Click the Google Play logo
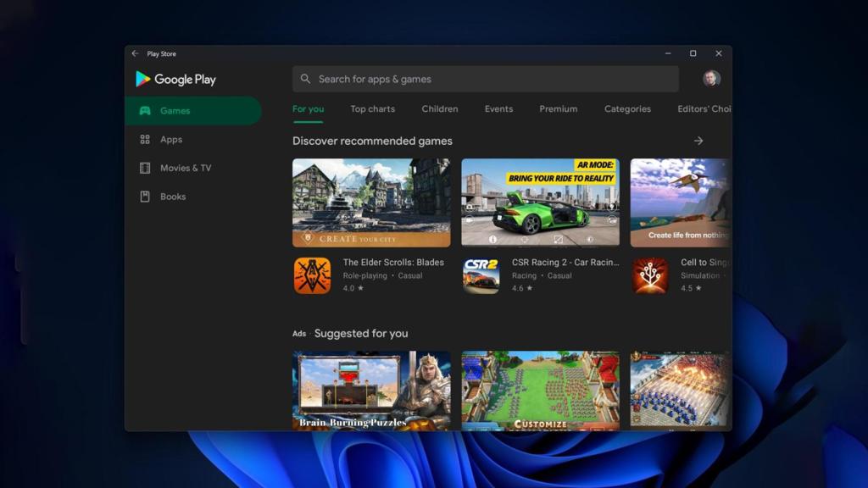The height and width of the screenshot is (488, 868). pos(175,79)
